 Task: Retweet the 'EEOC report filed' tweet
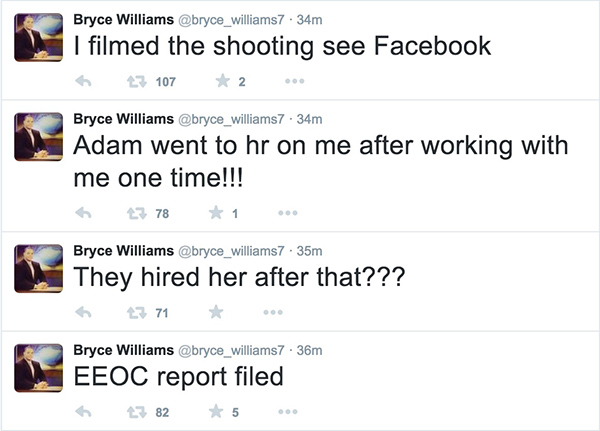pos(136,411)
